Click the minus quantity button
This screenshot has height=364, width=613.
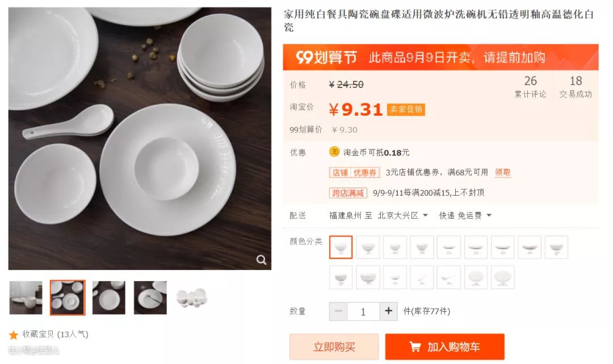point(338,311)
